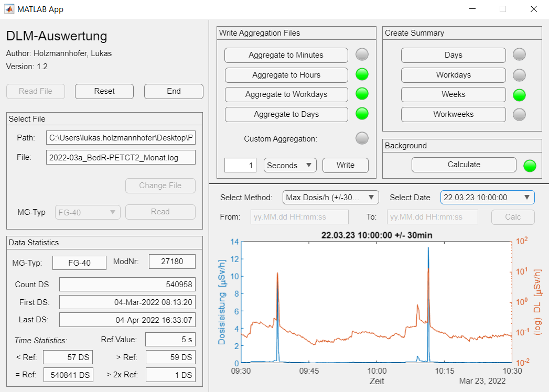Viewport: 549px width, 392px height.
Task: Click the disabled Read File button
Action: tap(35, 91)
